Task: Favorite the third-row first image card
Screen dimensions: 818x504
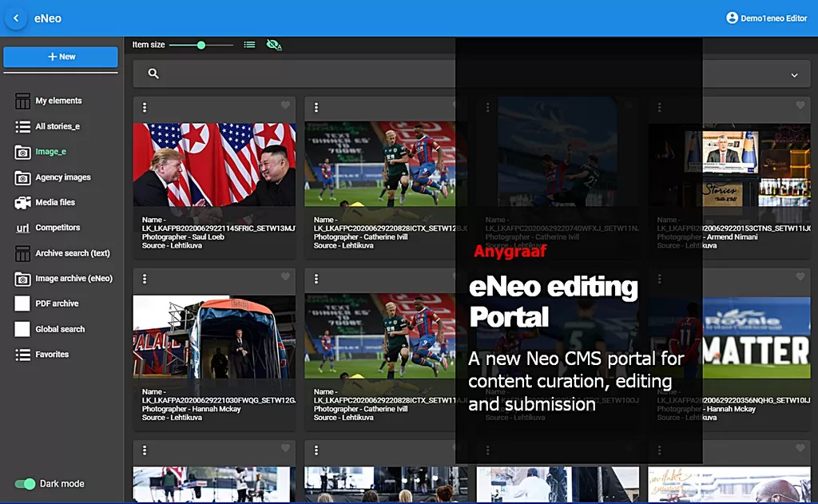Action: point(285,448)
